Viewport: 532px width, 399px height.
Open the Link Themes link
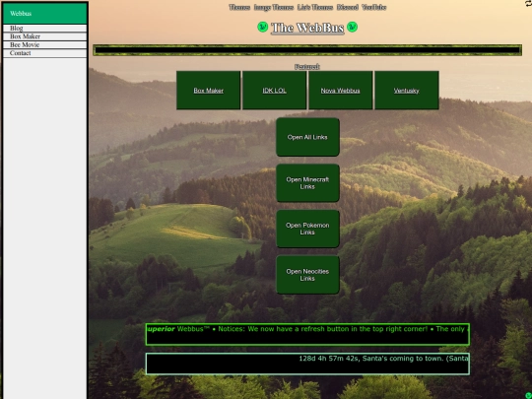coord(315,7)
